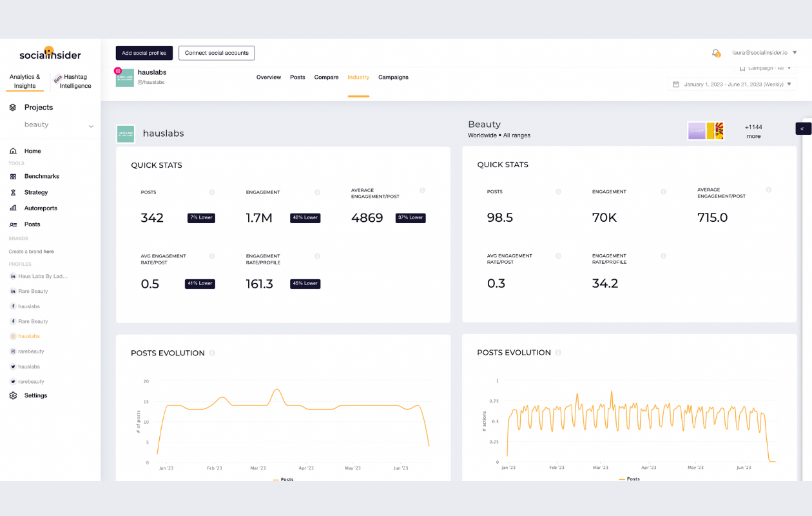Click the Socialinsider logo
Image resolution: width=812 pixels, height=516 pixels.
pyautogui.click(x=50, y=54)
